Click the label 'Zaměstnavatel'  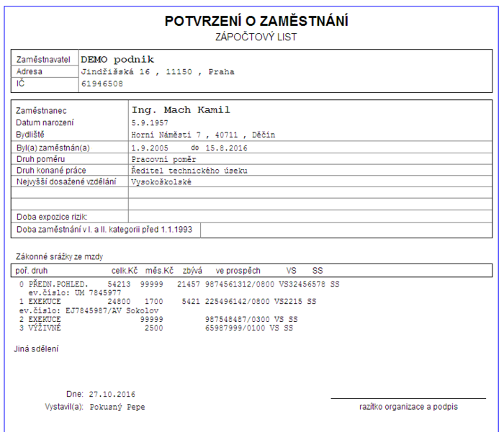click(x=43, y=60)
